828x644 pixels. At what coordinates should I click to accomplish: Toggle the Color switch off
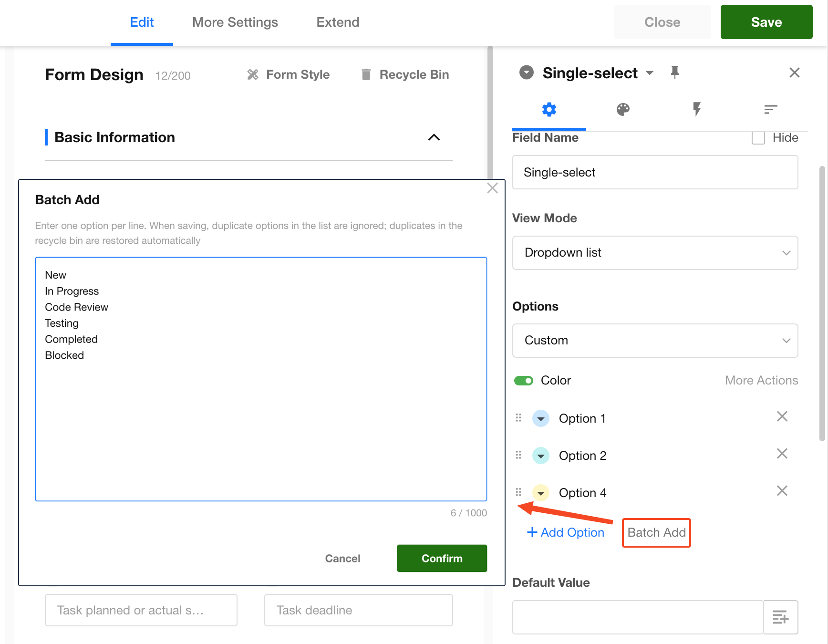524,381
